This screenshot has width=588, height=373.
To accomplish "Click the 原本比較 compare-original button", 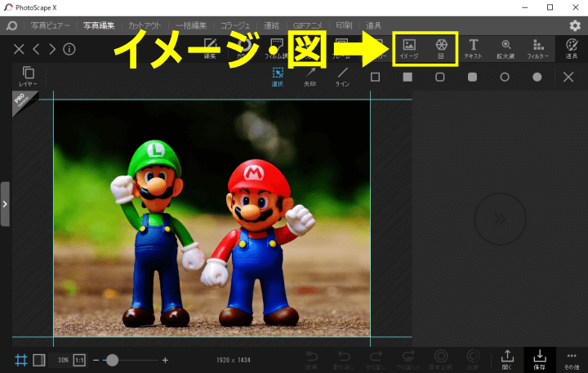I will (x=441, y=360).
